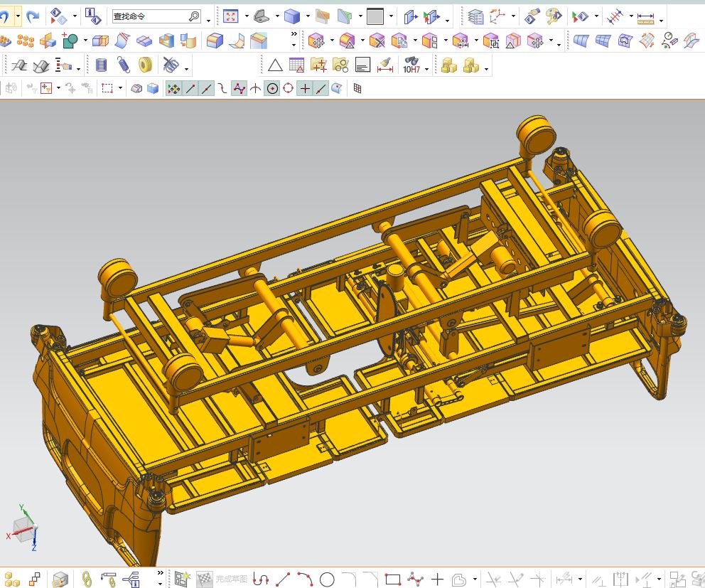Click the selection filter icon with red box

coord(46,88)
